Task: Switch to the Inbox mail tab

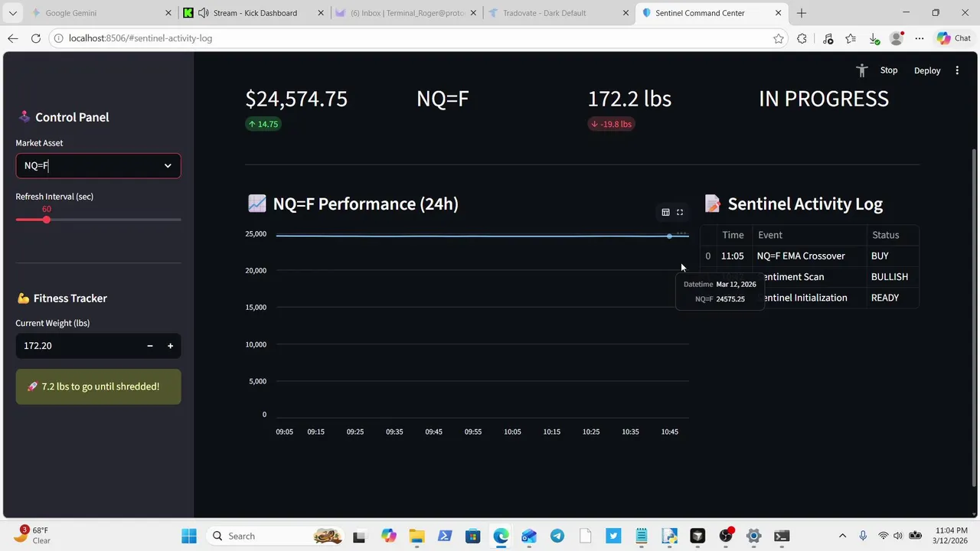Action: tap(407, 13)
